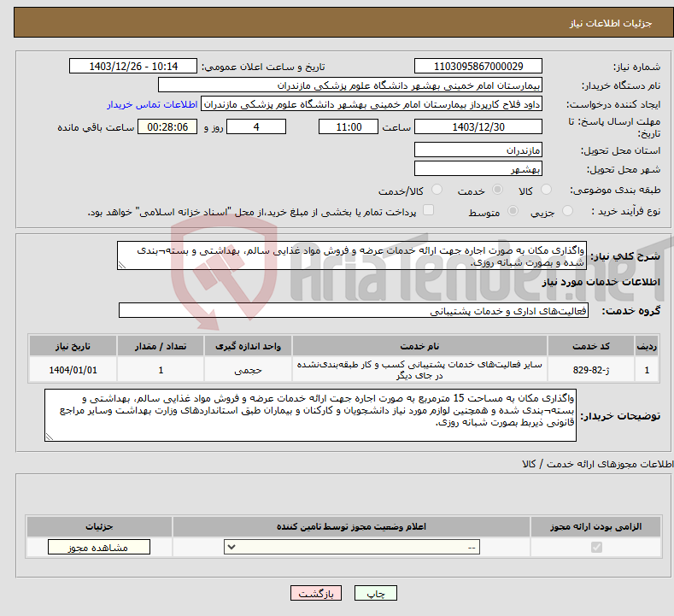
Task: Click the جزئیات column header in licenses table
Action: (x=99, y=526)
